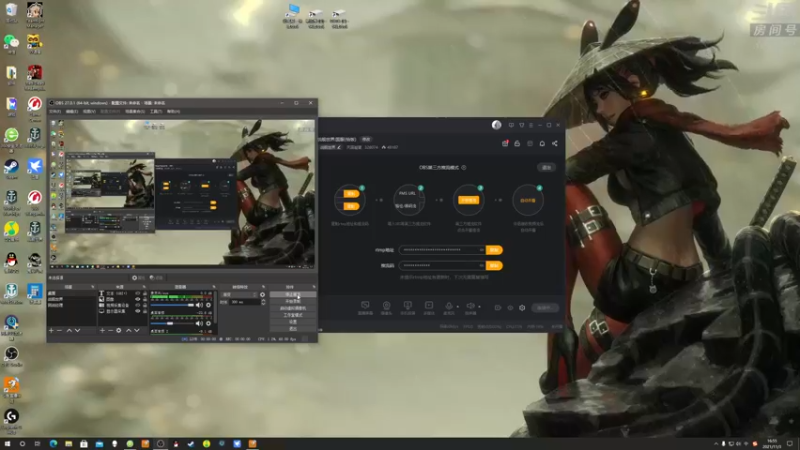Open the screen capture icon in bottom toolbar
800x450 pixels.
coord(365,305)
